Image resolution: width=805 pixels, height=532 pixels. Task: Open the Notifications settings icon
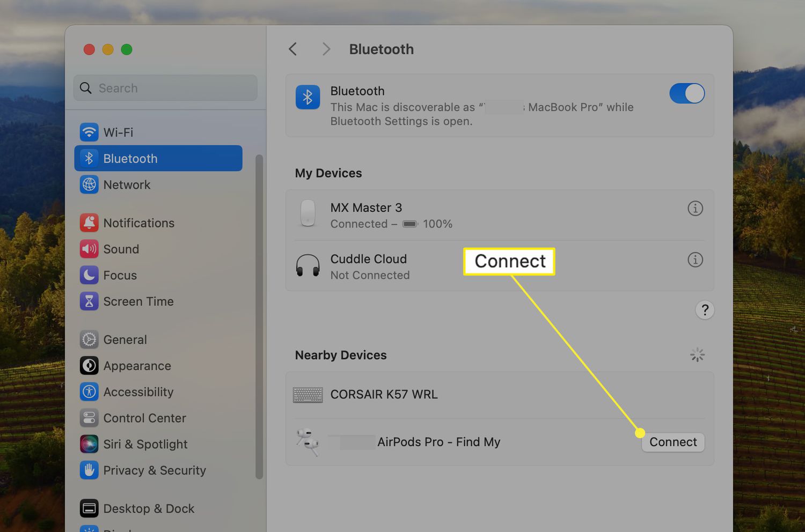(89, 223)
